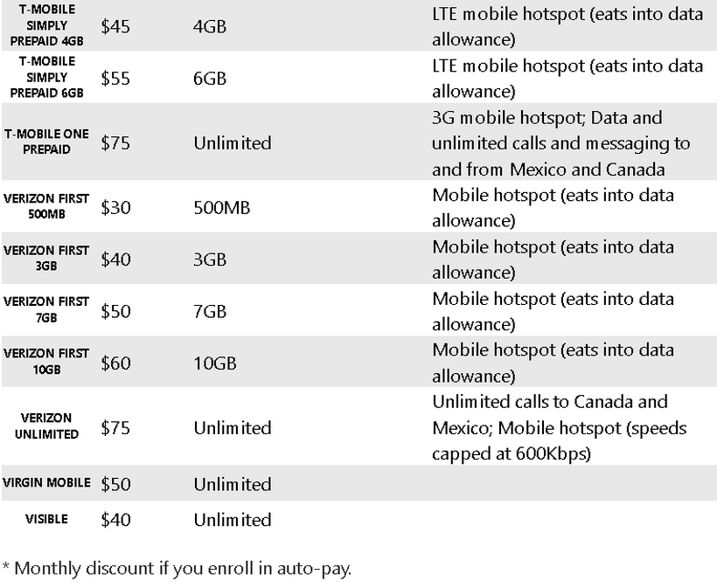Click the Virgin Mobile plan name
This screenshot has width=717, height=588.
[x=46, y=483]
